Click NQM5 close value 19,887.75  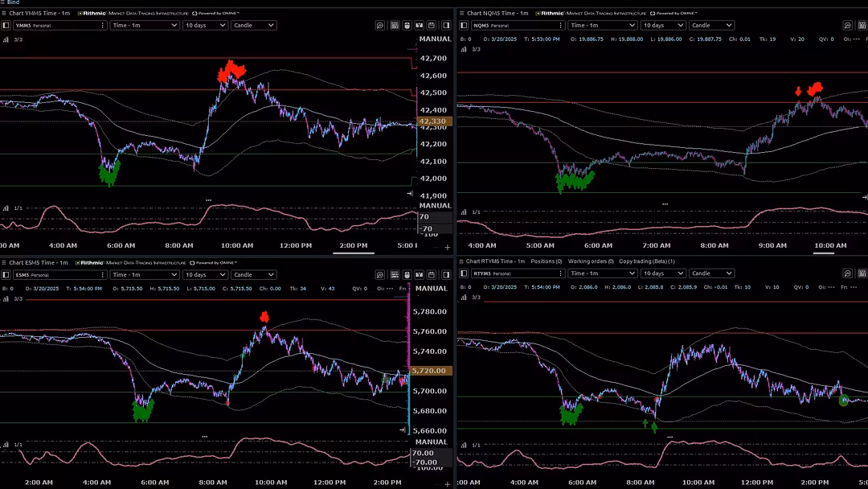[x=709, y=39]
